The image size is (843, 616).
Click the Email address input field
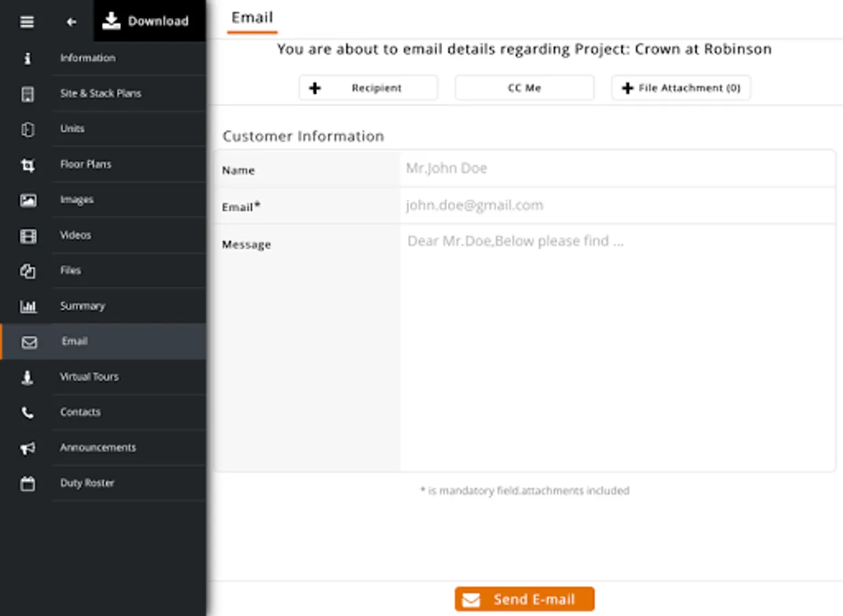click(x=617, y=205)
